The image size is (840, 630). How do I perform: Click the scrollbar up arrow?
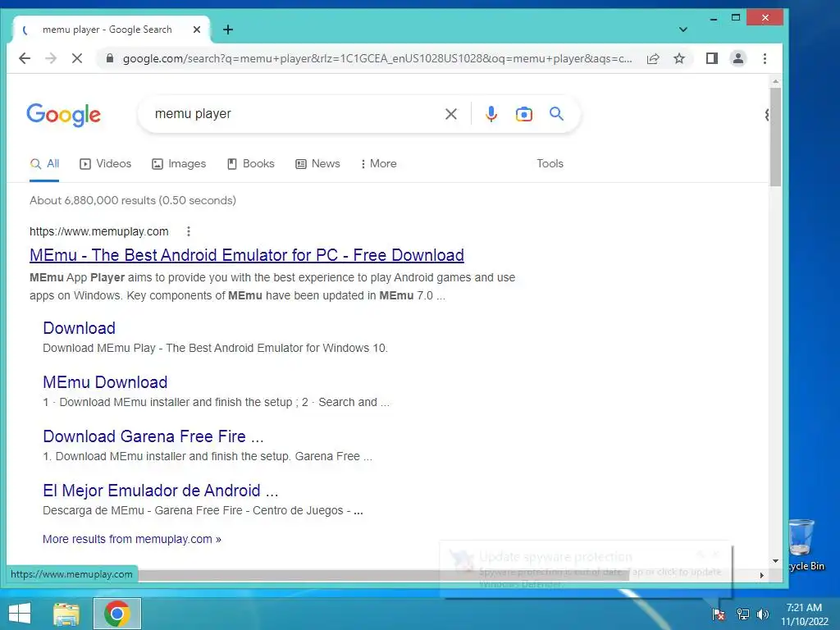[x=775, y=81]
